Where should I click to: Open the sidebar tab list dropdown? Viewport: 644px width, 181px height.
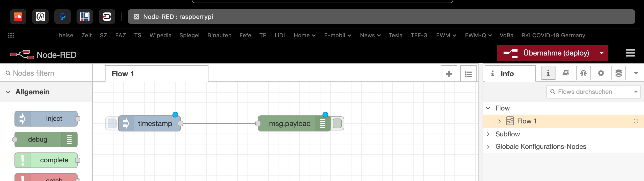click(636, 73)
